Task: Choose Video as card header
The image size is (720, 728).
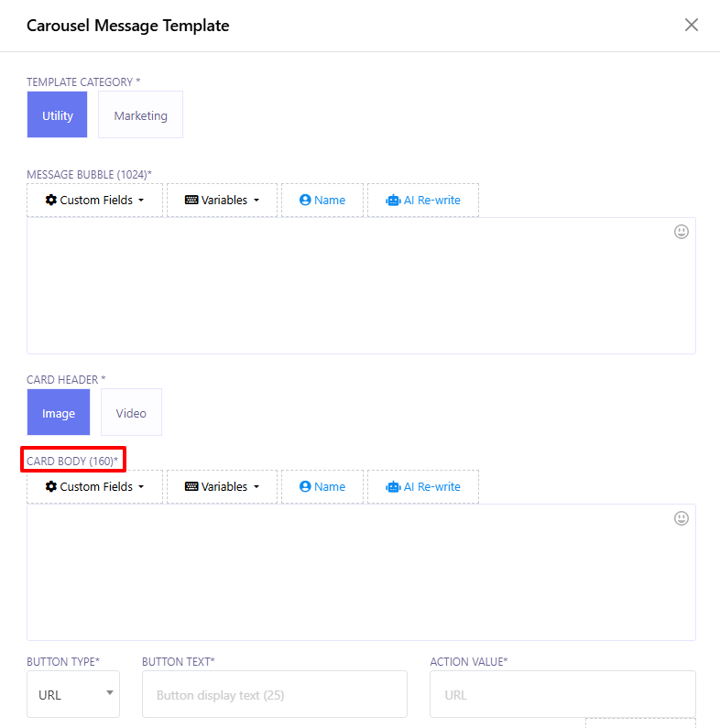Action: [x=131, y=413]
